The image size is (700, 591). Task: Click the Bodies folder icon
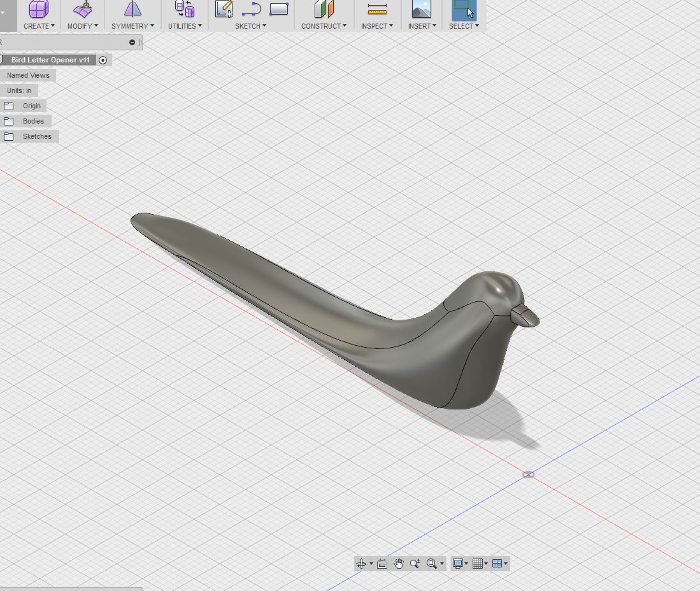point(8,121)
